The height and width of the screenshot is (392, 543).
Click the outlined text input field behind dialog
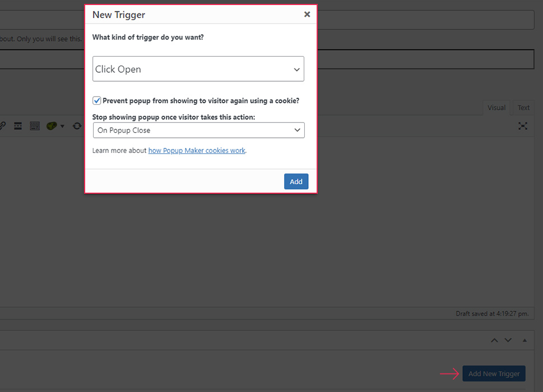tap(426, 59)
